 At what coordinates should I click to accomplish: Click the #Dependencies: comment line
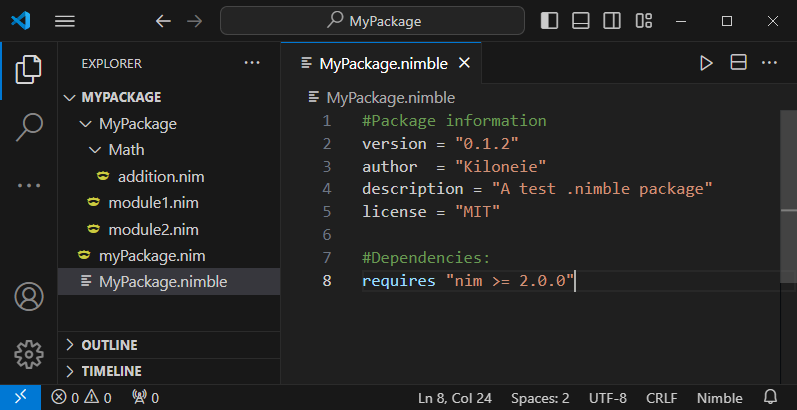(426, 258)
